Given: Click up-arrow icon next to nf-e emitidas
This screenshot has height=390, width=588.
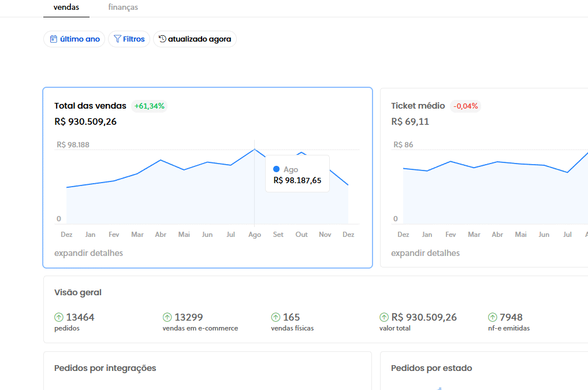Looking at the screenshot, I should [x=493, y=317].
